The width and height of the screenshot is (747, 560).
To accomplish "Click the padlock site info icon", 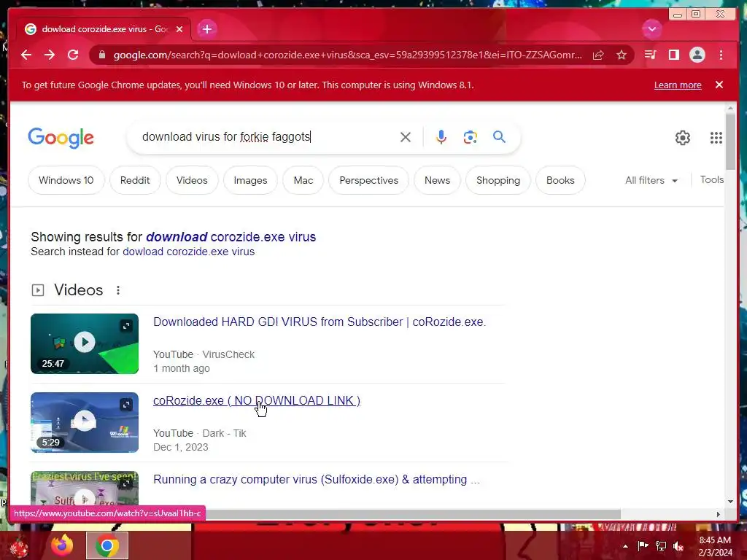I will (101, 55).
